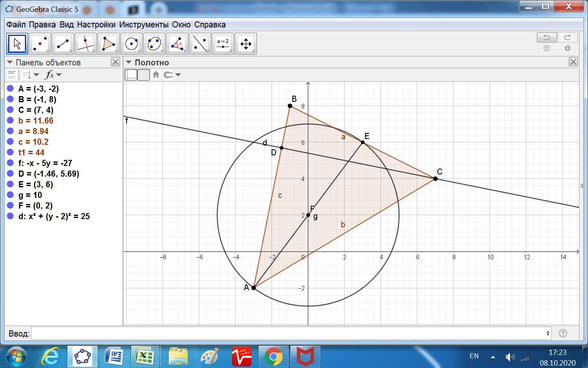This screenshot has width=588, height=368.
Task: Toggle visibility of polygon t1 = 44
Action: [11, 153]
